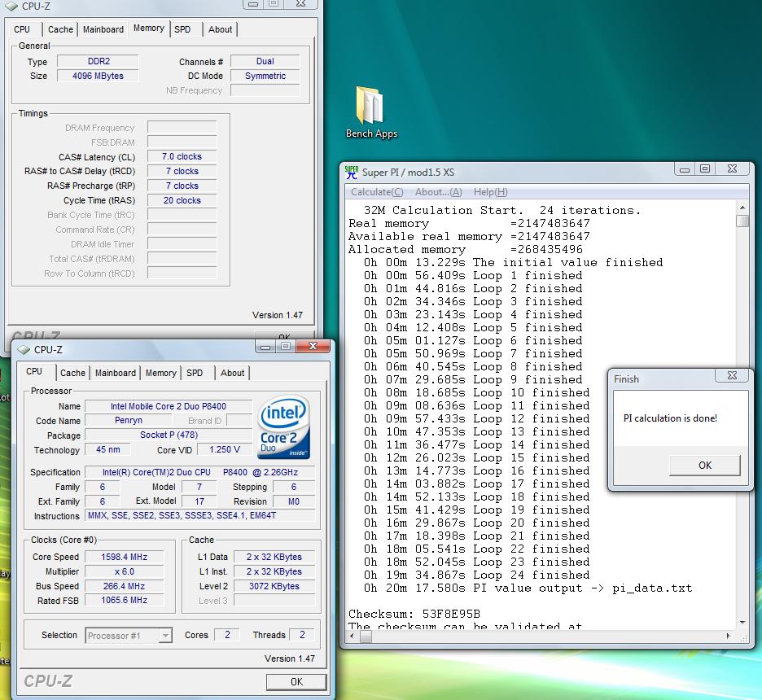
Task: Close the Super PI window
Action: click(x=733, y=169)
